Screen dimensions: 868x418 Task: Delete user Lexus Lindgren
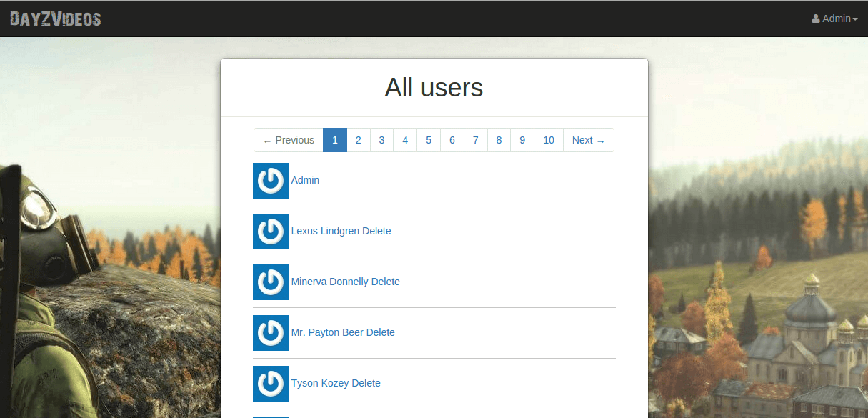(376, 231)
